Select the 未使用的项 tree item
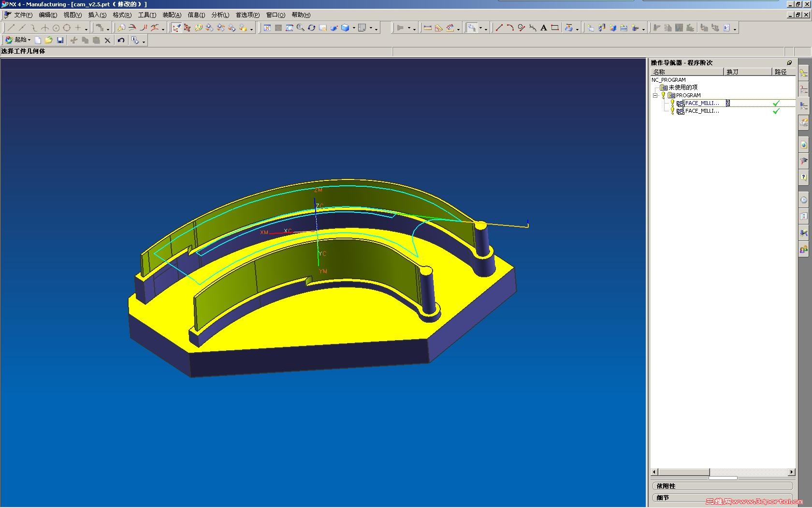This screenshot has width=812, height=508. click(x=683, y=88)
